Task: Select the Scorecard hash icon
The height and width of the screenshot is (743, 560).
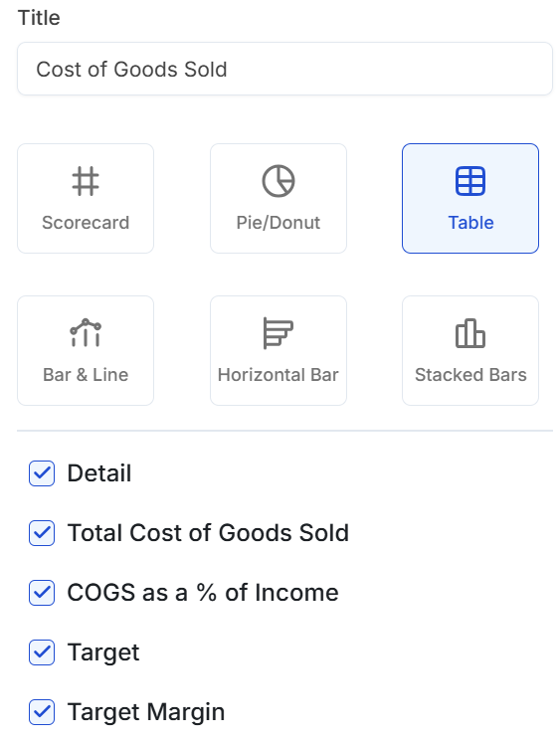Action: pyautogui.click(x=86, y=181)
